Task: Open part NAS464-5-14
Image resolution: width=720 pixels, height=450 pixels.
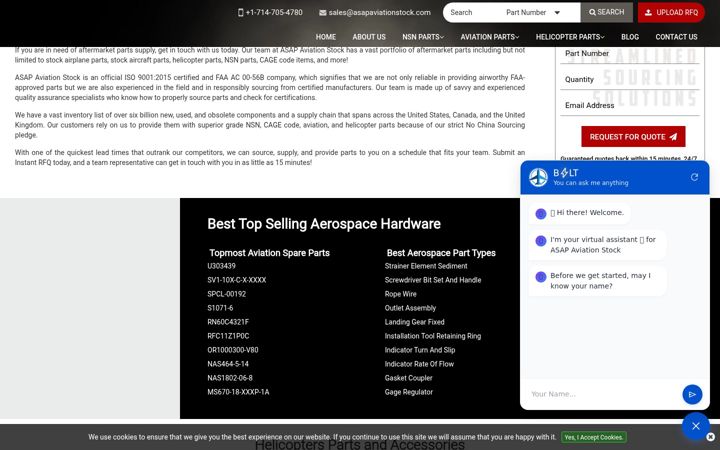Action: [x=228, y=364]
